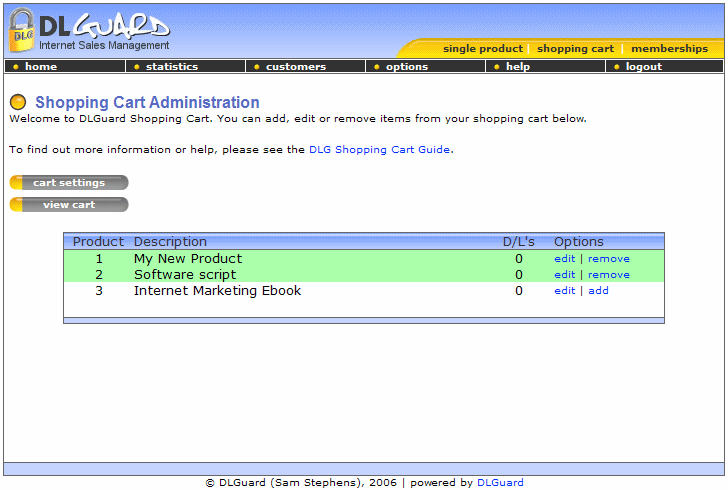Follow the DLGuard link in footer
The width and height of the screenshot is (728, 490).
[x=500, y=483]
